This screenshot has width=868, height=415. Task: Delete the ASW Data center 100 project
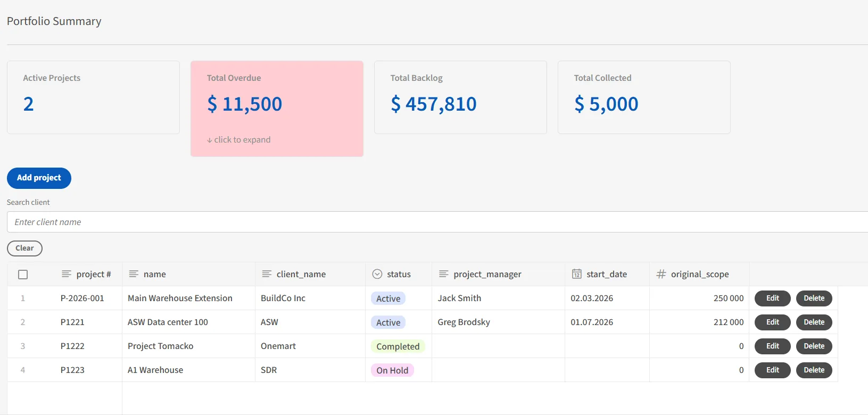[814, 322]
